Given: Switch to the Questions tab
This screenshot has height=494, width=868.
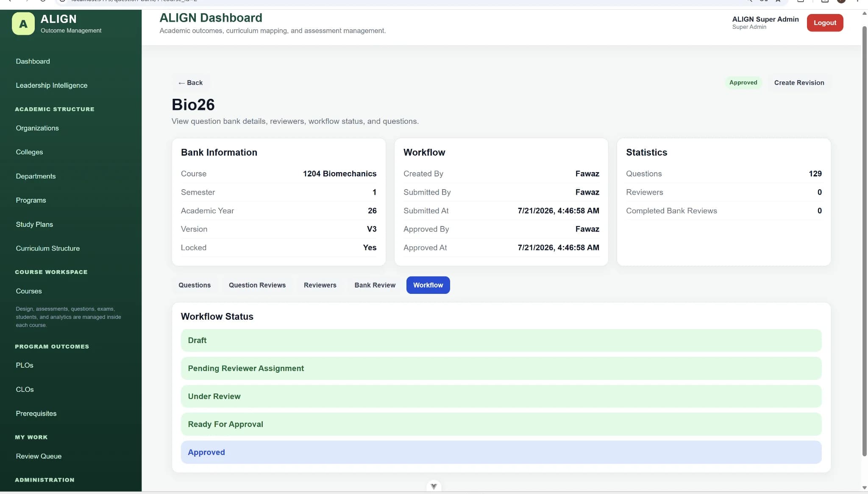Looking at the screenshot, I should 195,285.
